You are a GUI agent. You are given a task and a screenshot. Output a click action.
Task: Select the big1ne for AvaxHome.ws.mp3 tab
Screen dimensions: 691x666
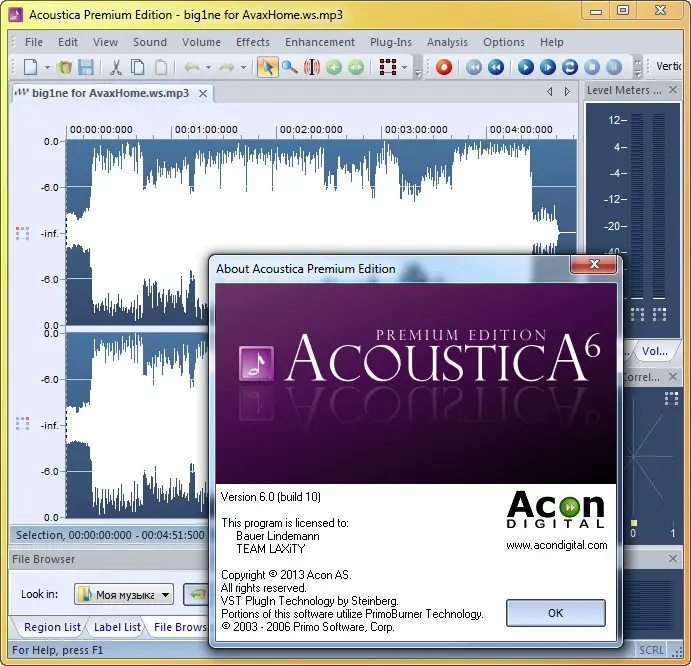pos(110,93)
